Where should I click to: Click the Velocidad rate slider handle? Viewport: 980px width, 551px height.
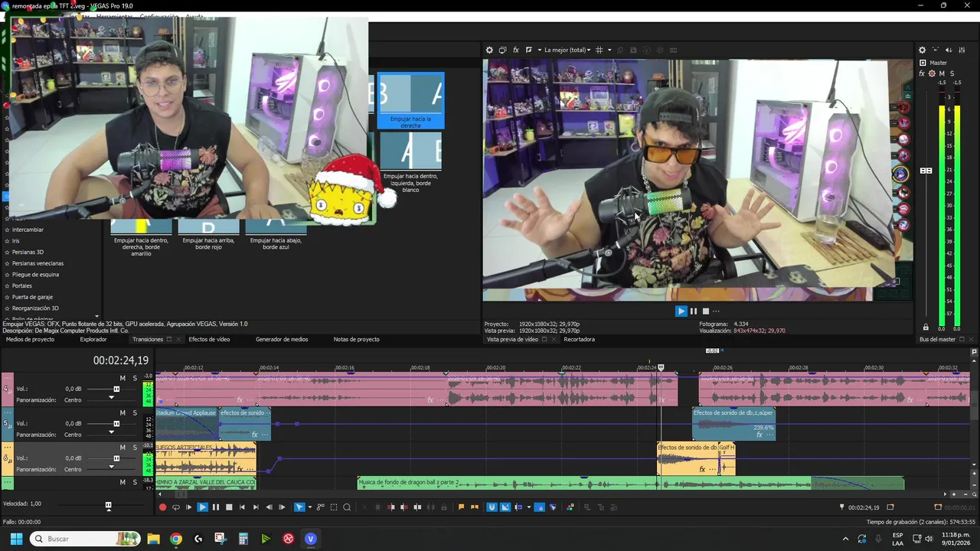108,505
